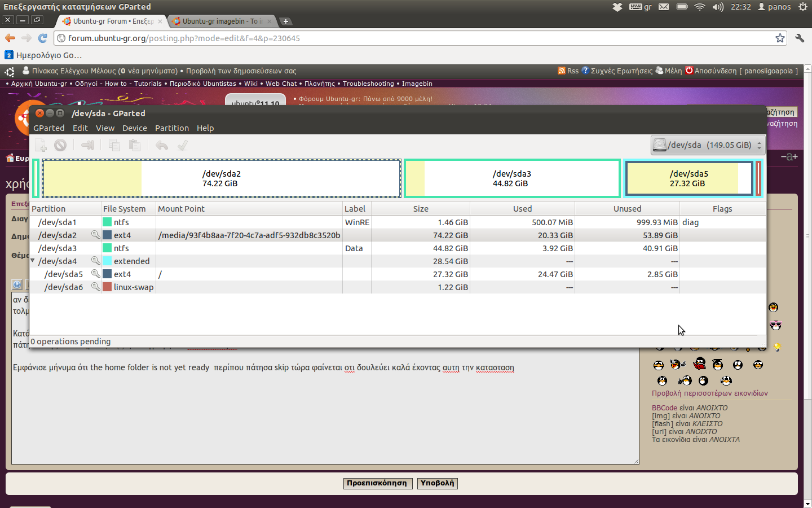This screenshot has width=812, height=508.
Task: Switch to the Ubuntu-gr imagebin tab
Action: (220, 21)
